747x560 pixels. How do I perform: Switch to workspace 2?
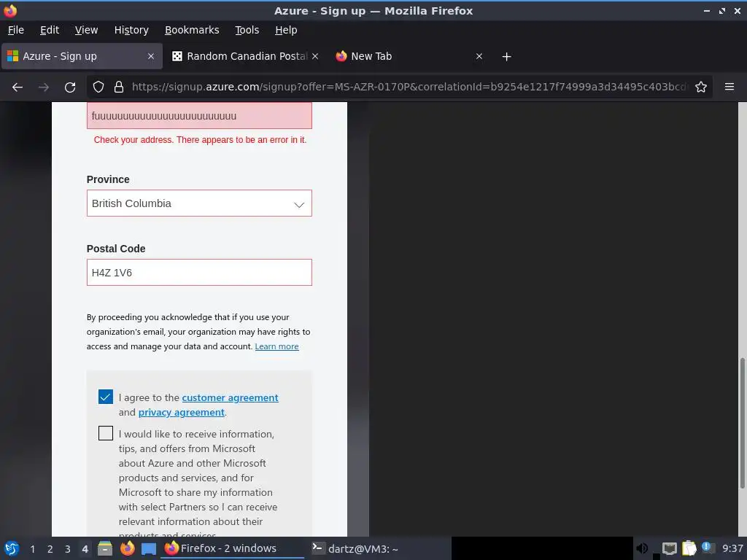(x=50, y=549)
